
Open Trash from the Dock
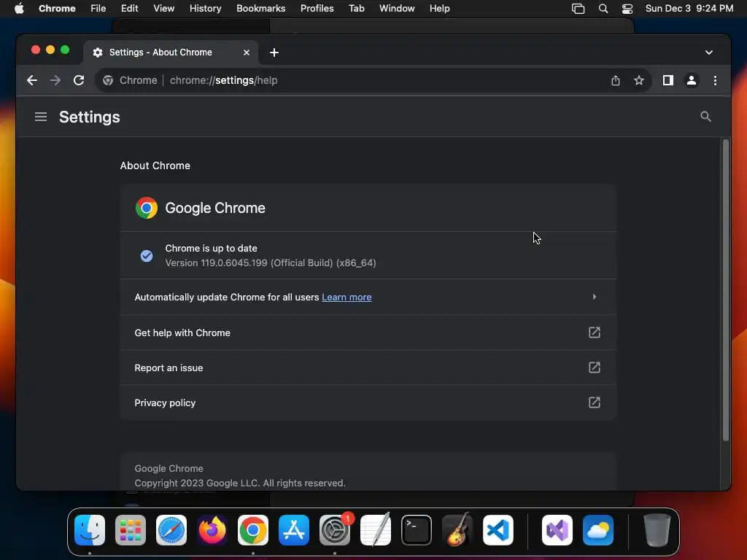(x=657, y=530)
